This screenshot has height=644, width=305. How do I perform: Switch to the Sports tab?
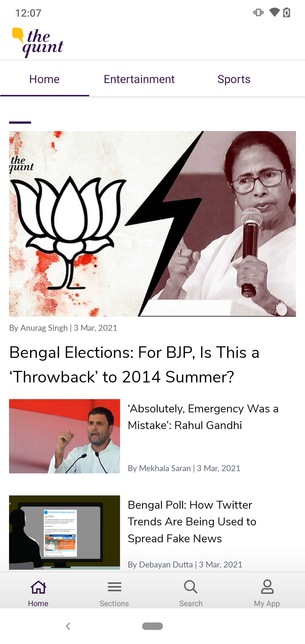(x=234, y=79)
